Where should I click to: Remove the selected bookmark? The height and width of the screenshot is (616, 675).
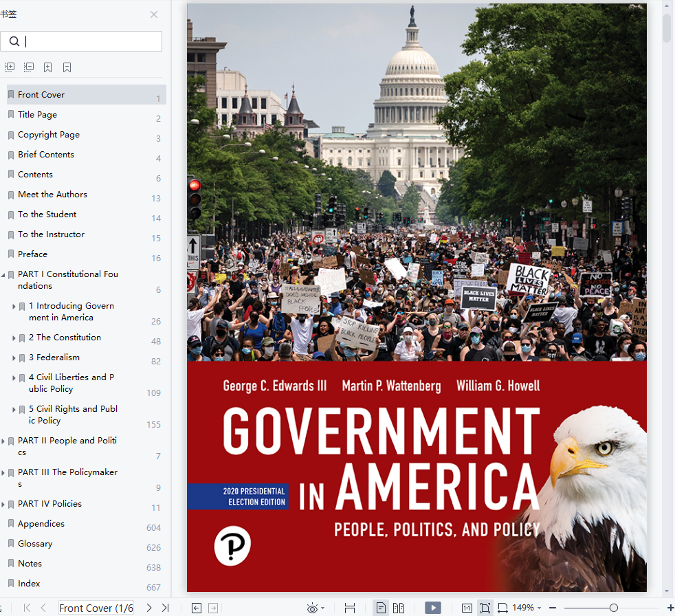67,67
